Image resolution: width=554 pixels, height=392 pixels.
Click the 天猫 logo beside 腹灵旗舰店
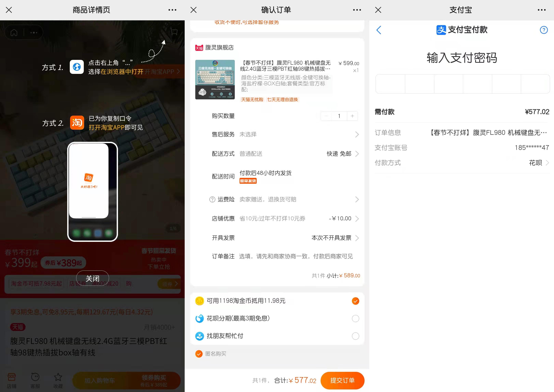coord(199,48)
